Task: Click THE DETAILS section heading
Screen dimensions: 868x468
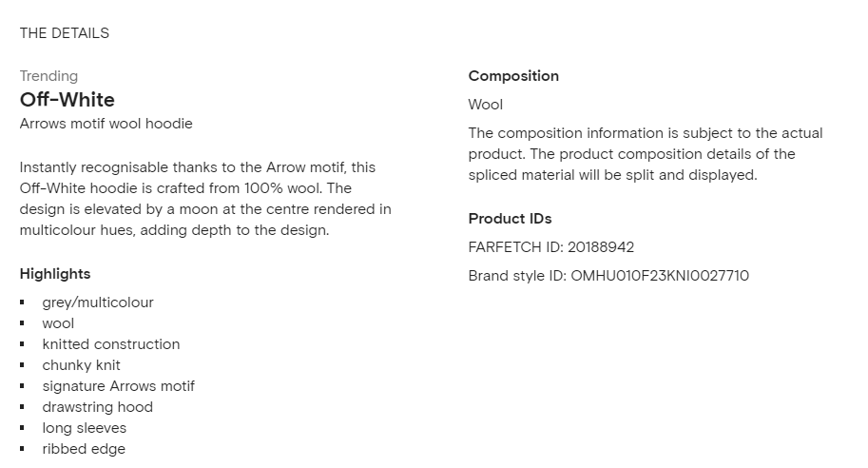Action: pyautogui.click(x=65, y=33)
